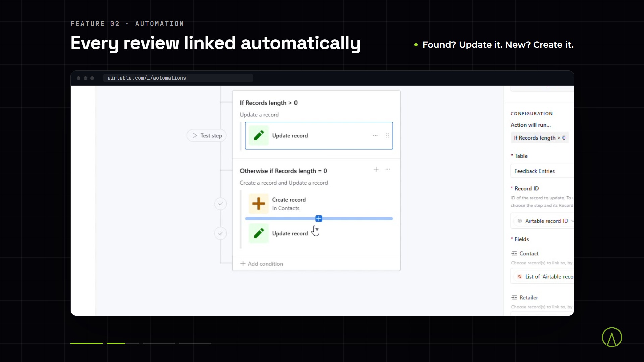Click the search icon in the List of Airtable records field
Screen dimensions: 644x362
pos(519,277)
